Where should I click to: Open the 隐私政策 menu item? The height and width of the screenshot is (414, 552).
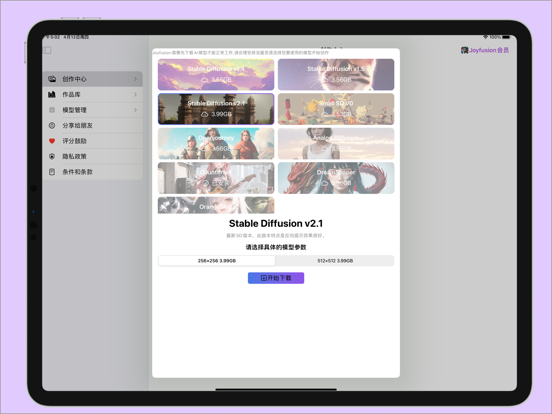[x=93, y=156]
